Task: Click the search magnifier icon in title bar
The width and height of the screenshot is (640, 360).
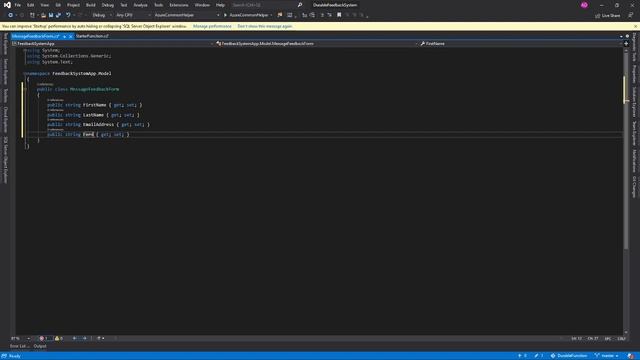Action: pos(300,5)
